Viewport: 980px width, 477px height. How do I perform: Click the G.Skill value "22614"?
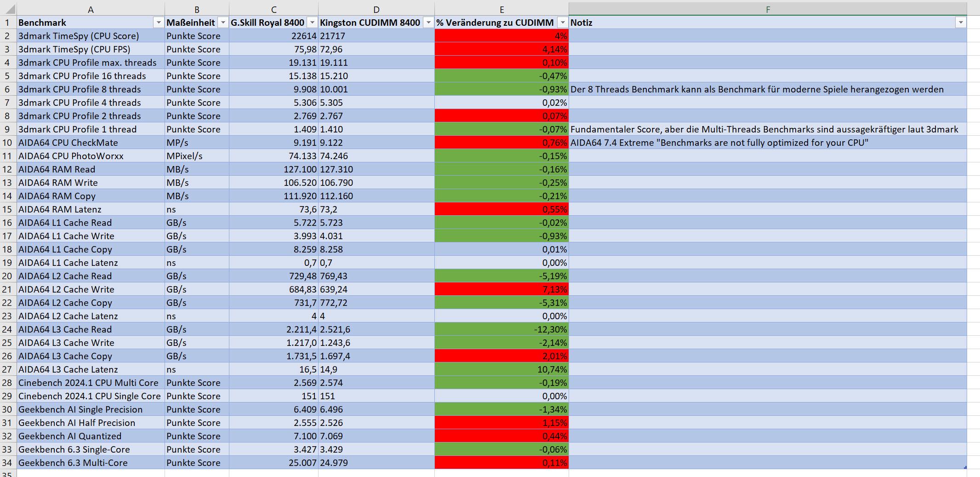click(x=273, y=36)
